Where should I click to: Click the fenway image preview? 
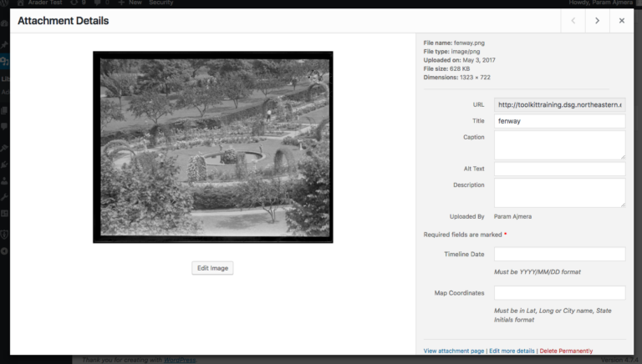tap(212, 147)
